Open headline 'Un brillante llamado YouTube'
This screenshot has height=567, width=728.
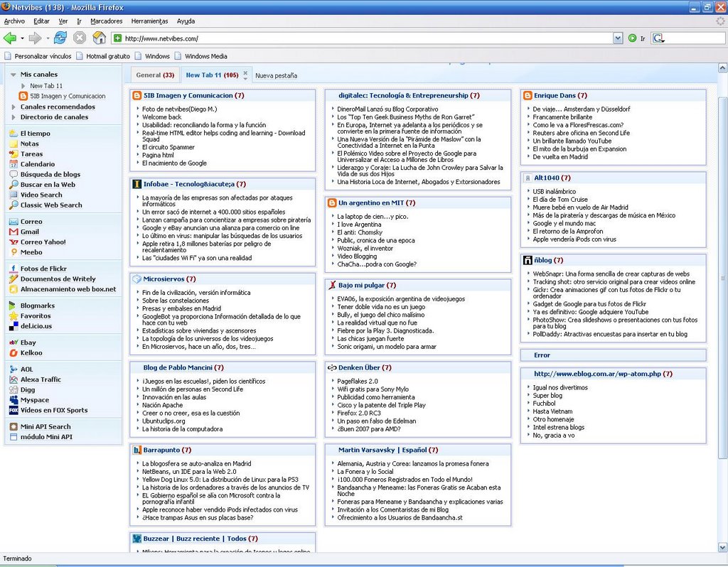point(572,141)
